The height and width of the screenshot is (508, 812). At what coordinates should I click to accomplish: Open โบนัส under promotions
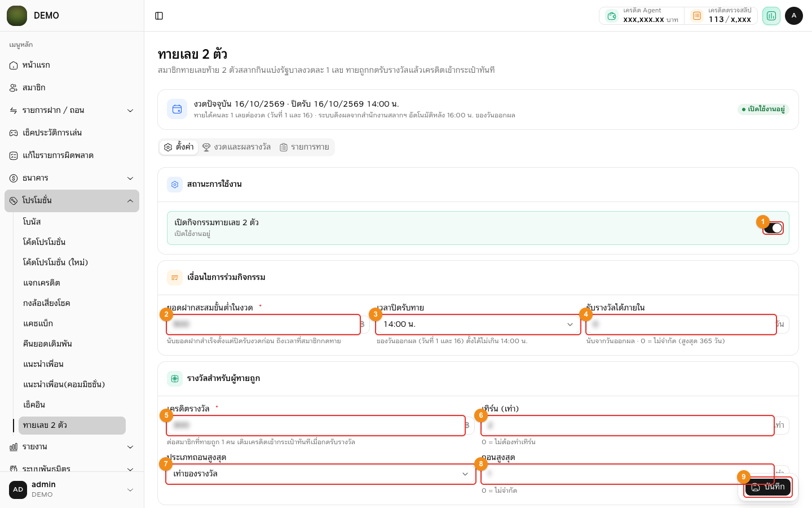72,222
